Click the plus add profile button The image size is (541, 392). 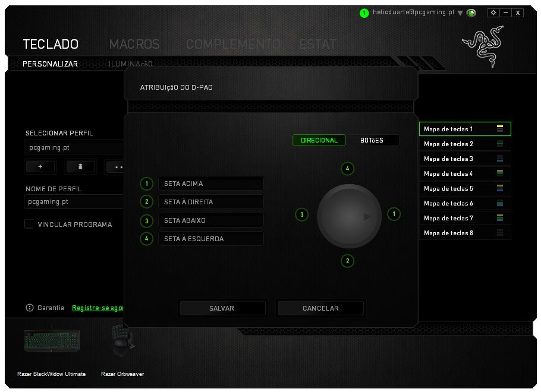pos(40,167)
